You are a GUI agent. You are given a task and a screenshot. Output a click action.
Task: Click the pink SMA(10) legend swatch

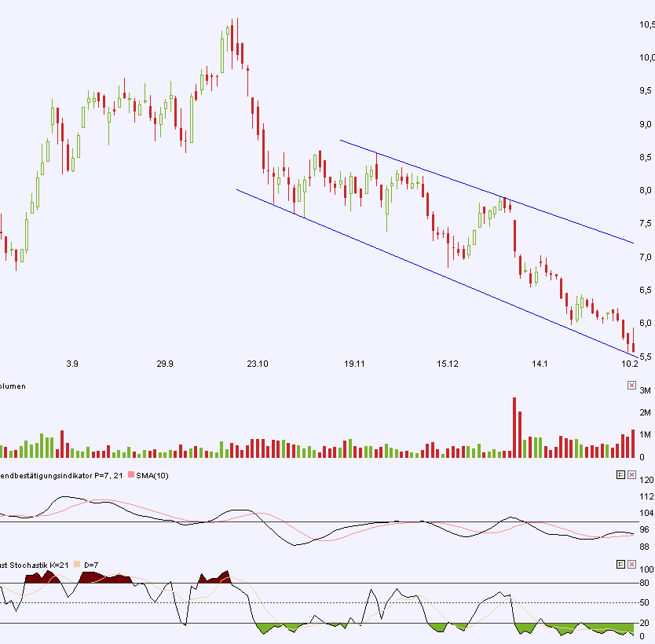coord(131,475)
